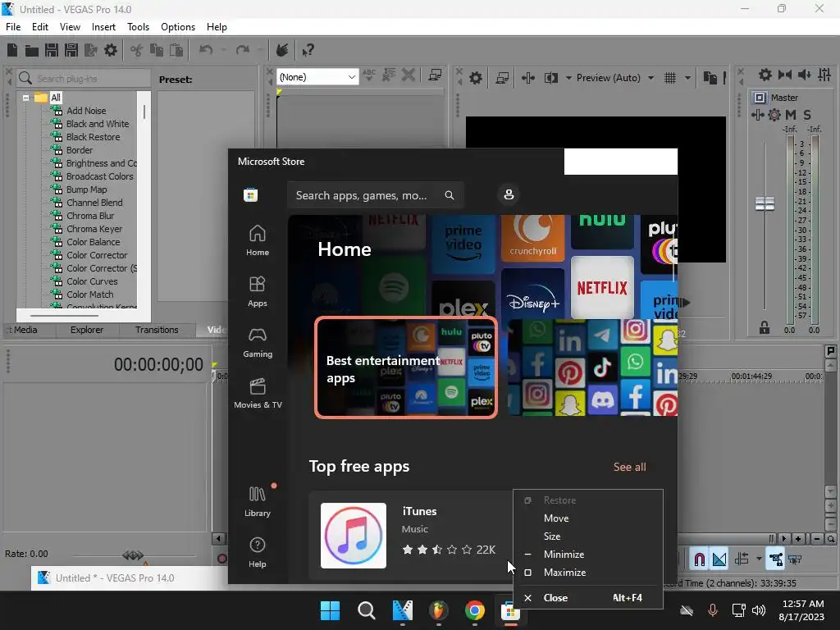Open the Preview (Auto) quality dropdown
Image resolution: width=840 pixels, height=630 pixels.
pyautogui.click(x=651, y=78)
